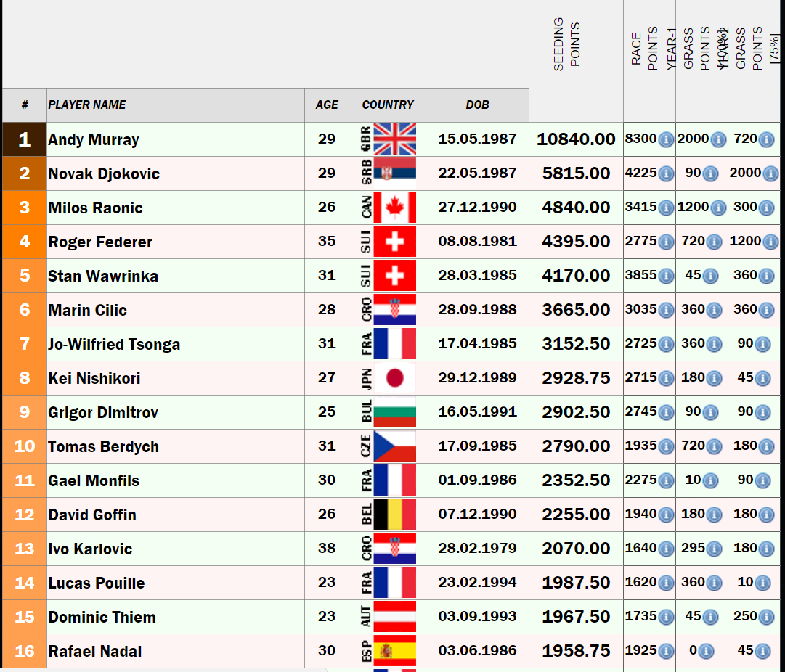Click the name Roger Federer
This screenshot has width=785, height=672.
(x=100, y=242)
